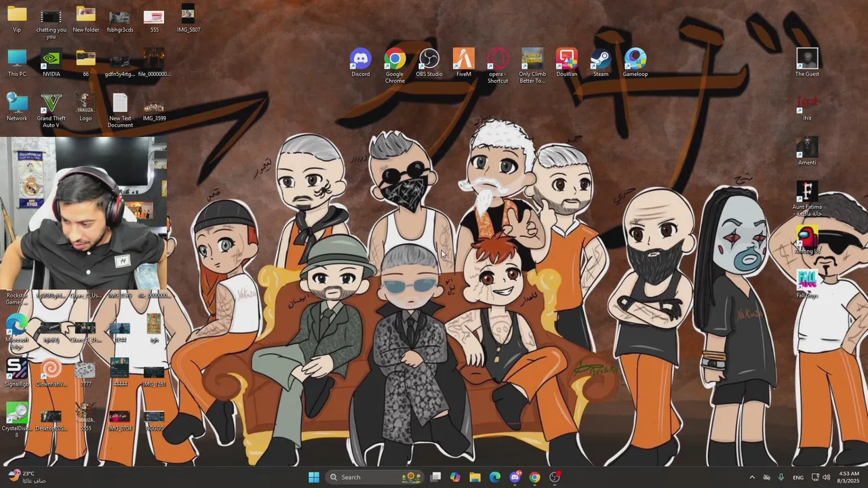
Task: Select the image file named 44444
Action: (120, 373)
